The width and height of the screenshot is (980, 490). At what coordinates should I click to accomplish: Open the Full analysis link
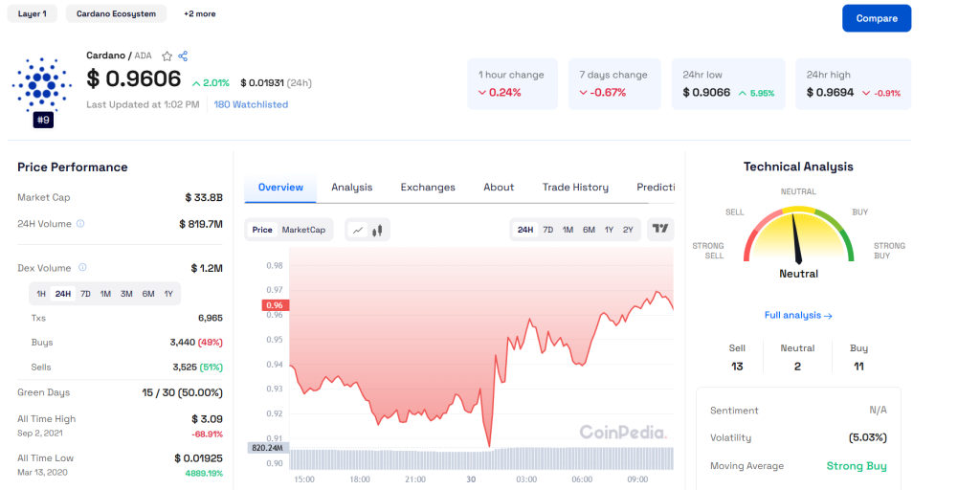coord(798,315)
